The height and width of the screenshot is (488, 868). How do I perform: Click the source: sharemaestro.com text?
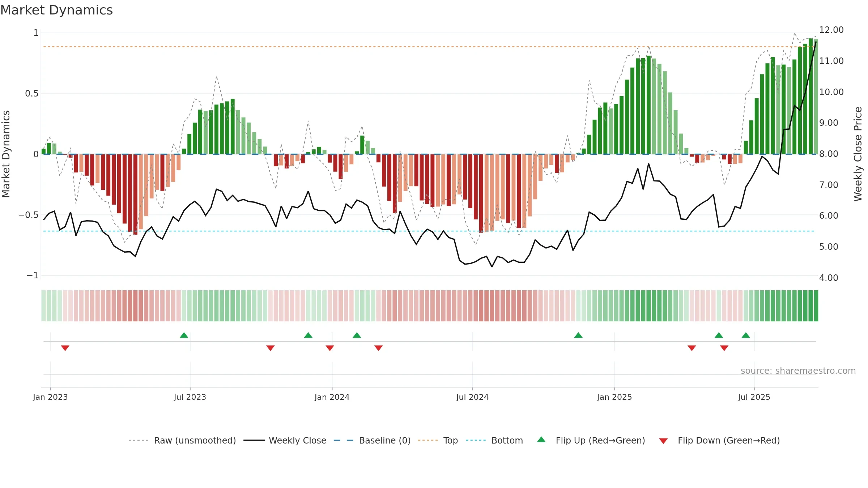(798, 371)
